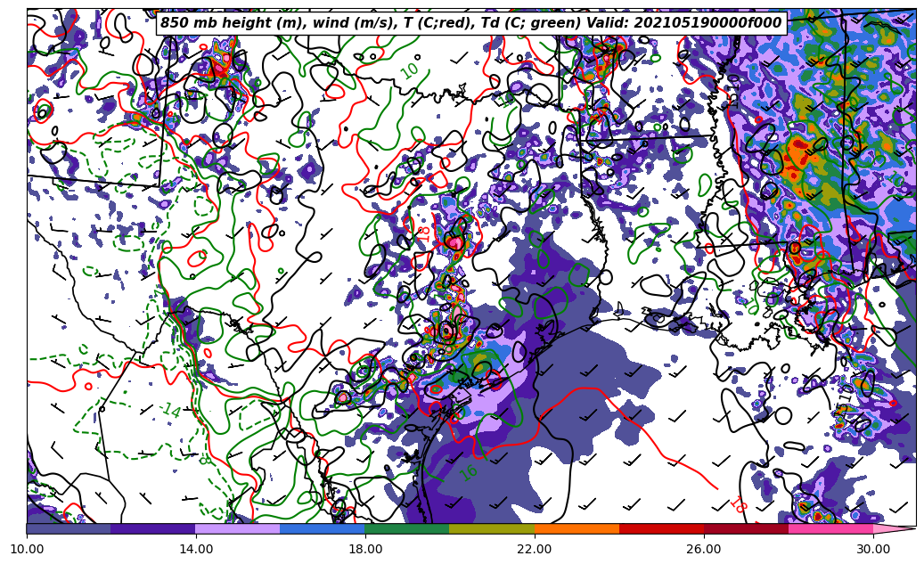Viewport: 924px width, 564px height.
Task: Click the plot title at the top
Action: pyautogui.click(x=470, y=23)
